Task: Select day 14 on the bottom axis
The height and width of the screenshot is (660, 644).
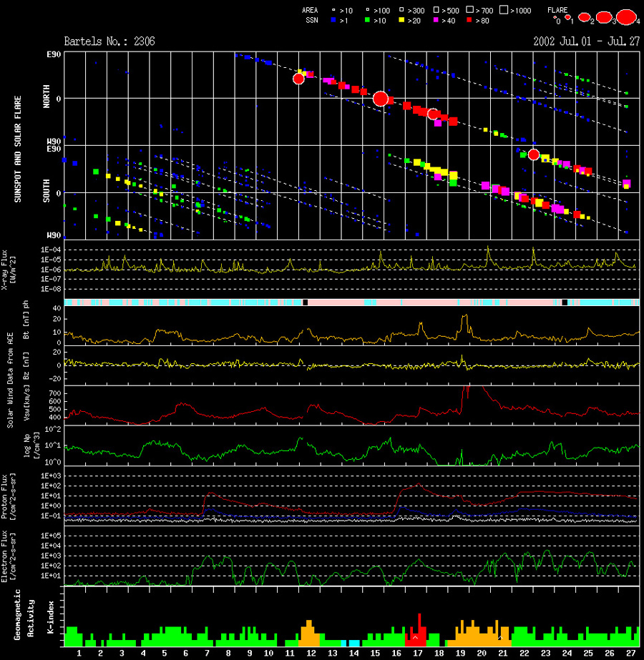Action: tap(353, 654)
